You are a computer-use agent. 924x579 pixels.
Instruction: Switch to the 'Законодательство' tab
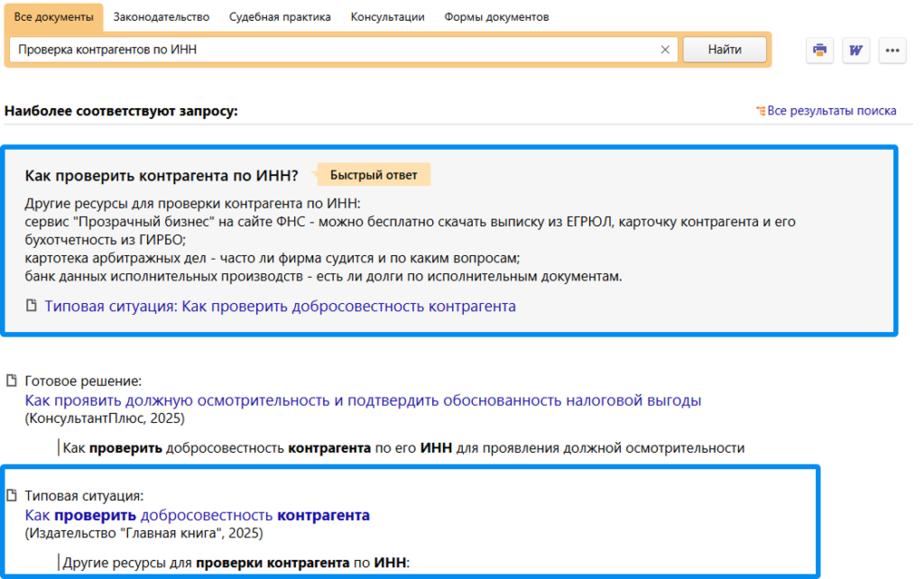tap(162, 17)
